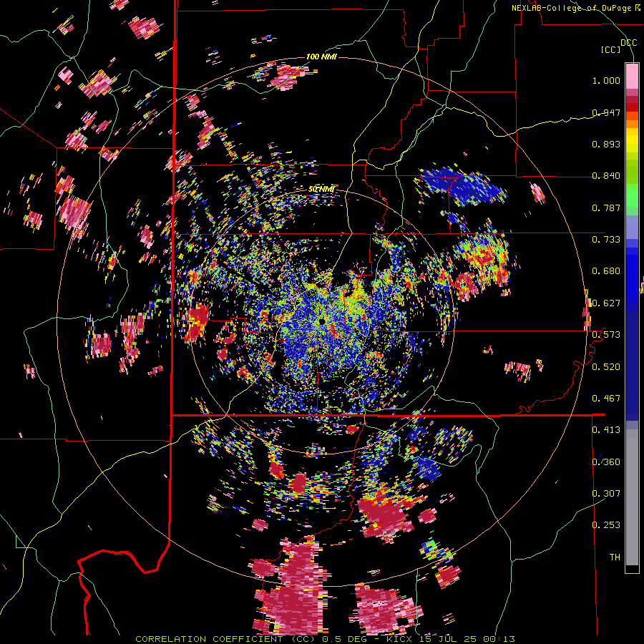Select the 0.840 scale value
Screen dimensions: 644x644
tap(606, 176)
